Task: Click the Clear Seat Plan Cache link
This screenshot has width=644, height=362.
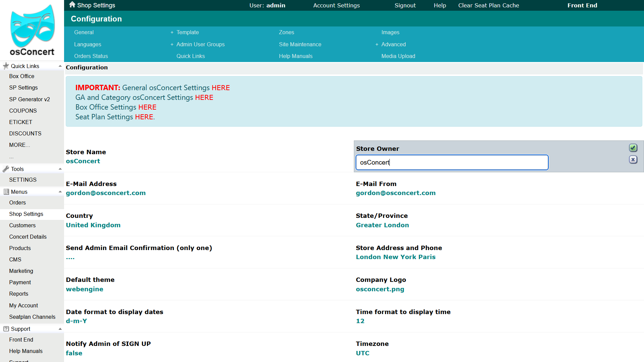Action: 488,5
